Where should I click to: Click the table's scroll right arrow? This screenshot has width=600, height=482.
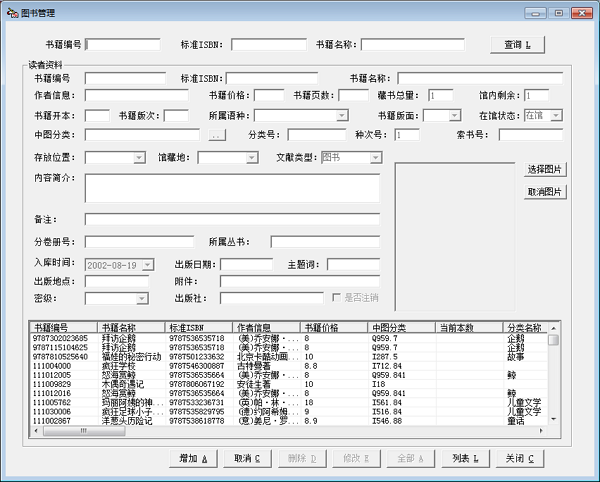(x=541, y=431)
